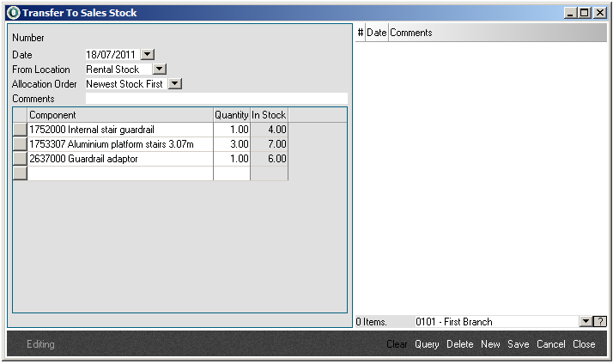Click the Query button
The width and height of the screenshot is (613, 364).
[427, 344]
